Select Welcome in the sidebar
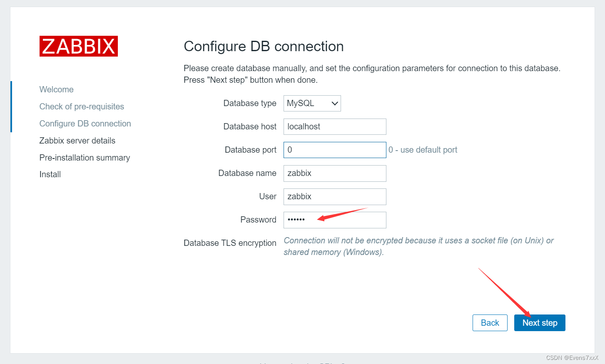The height and width of the screenshot is (364, 605). 56,89
